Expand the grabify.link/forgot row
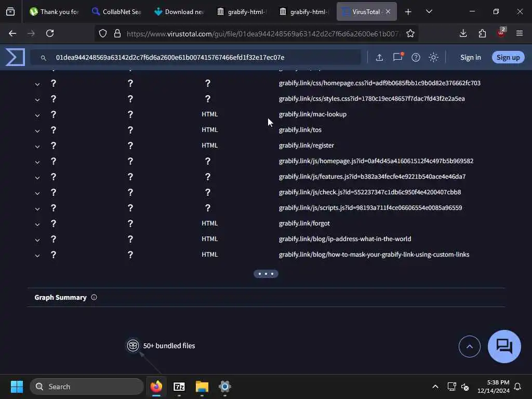 [x=37, y=224]
